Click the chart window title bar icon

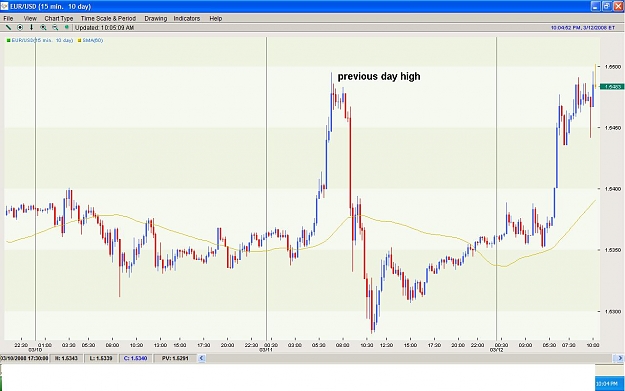4,6
